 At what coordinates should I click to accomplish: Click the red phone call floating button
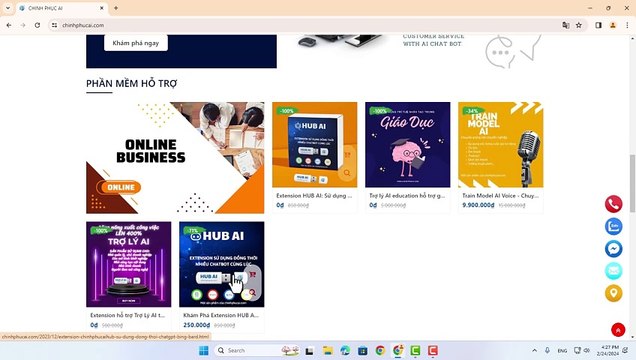tap(613, 204)
